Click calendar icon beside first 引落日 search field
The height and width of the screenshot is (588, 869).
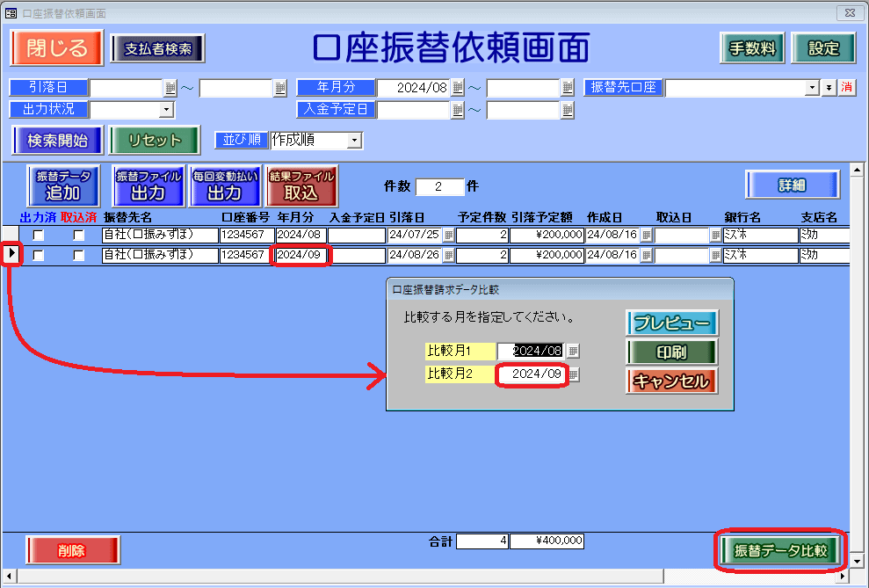(170, 88)
